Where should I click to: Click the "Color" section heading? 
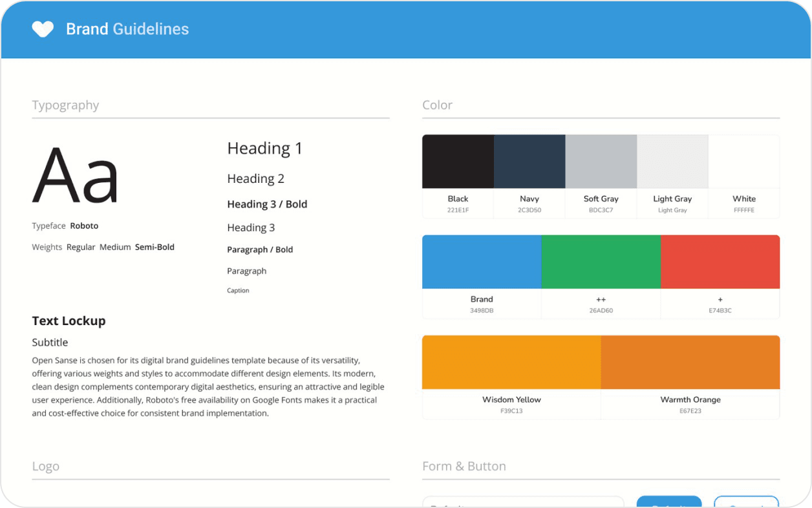[437, 105]
